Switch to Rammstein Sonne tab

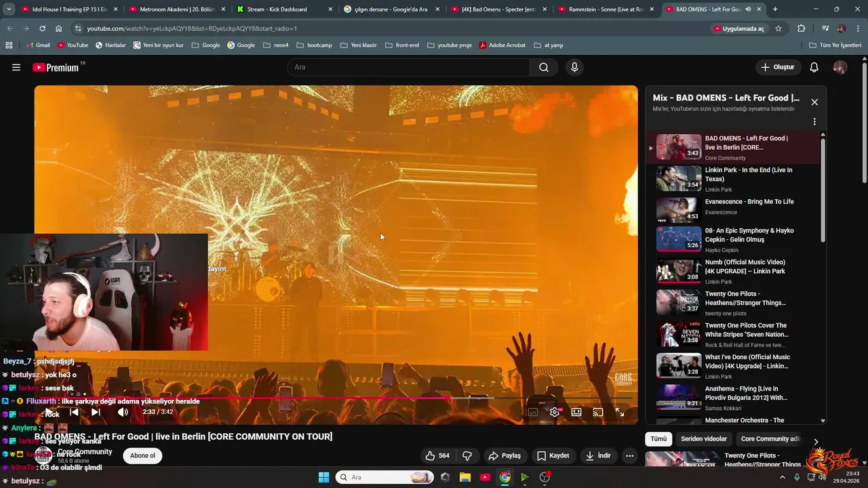(x=605, y=9)
